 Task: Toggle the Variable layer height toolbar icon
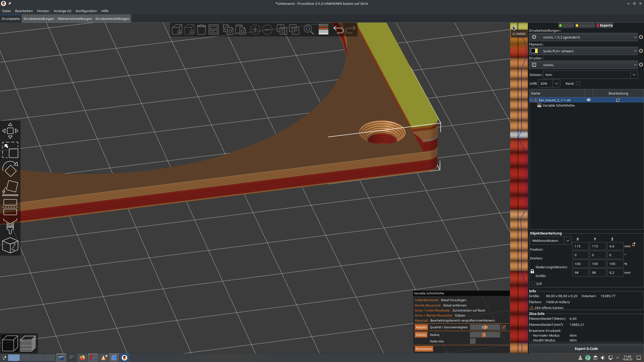(323, 30)
